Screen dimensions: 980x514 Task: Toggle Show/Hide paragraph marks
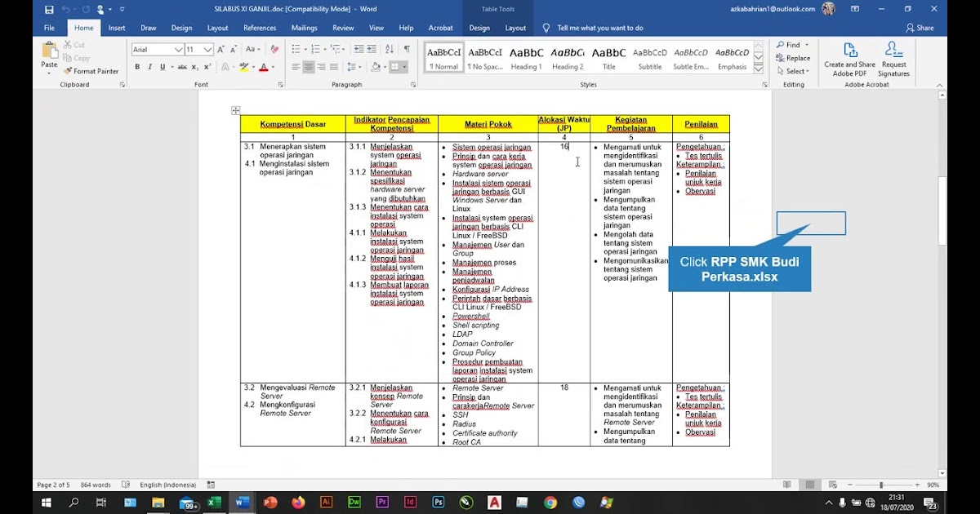coord(406,50)
